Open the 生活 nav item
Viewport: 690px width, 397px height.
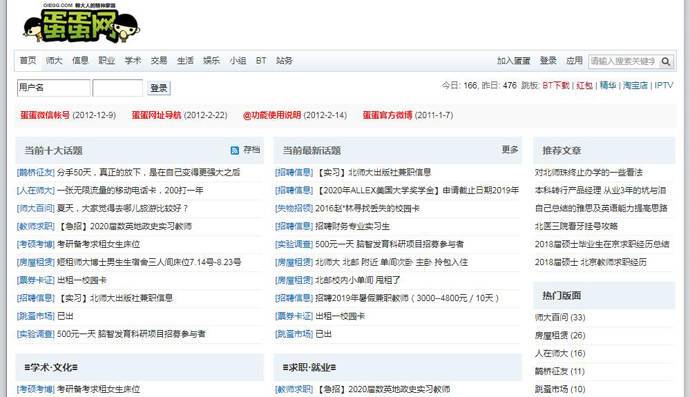[185, 60]
